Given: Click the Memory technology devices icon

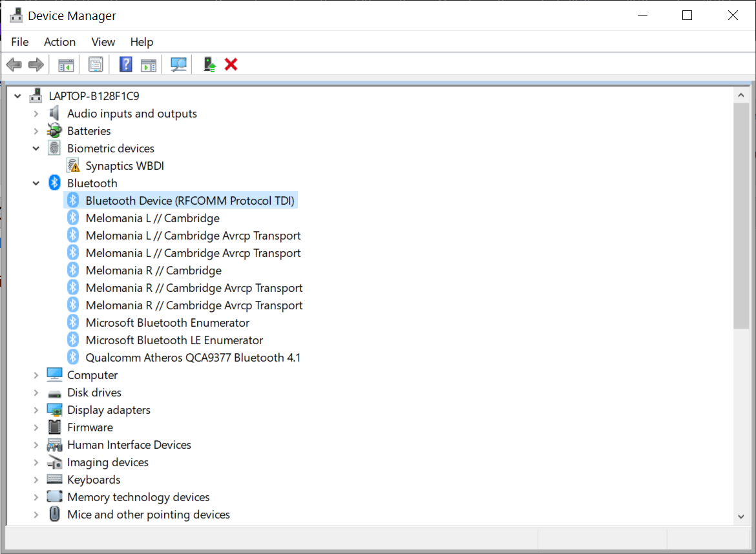Looking at the screenshot, I should (x=54, y=496).
